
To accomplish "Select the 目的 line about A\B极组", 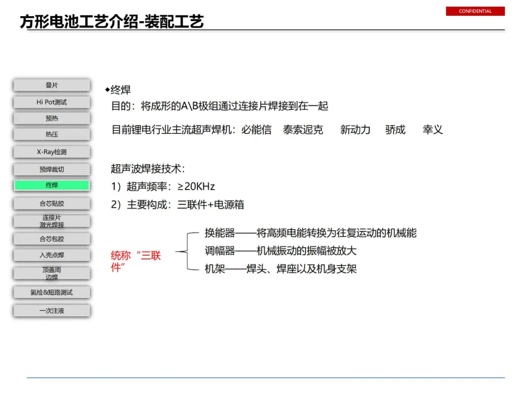I will pos(220,106).
